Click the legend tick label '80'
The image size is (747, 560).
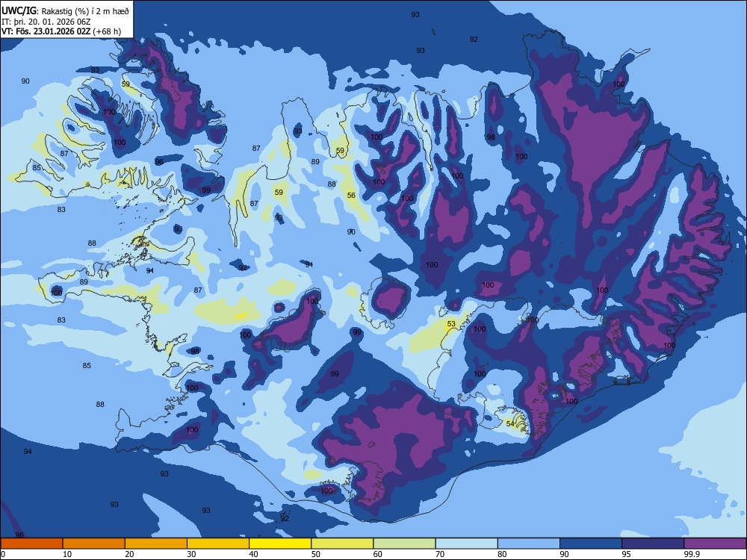point(502,554)
